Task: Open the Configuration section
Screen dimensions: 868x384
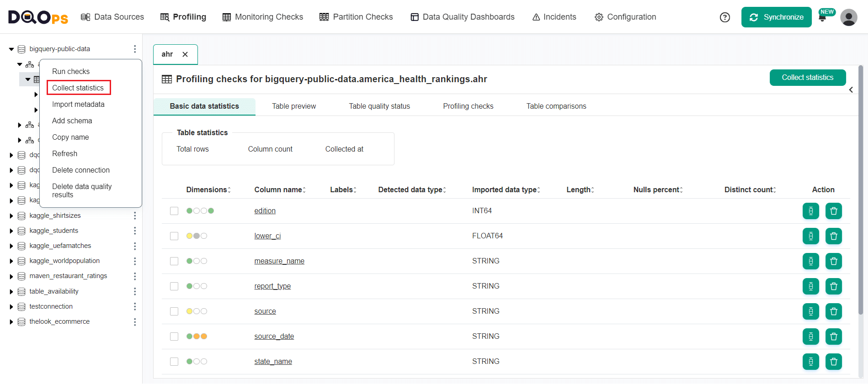Action: 625,17
